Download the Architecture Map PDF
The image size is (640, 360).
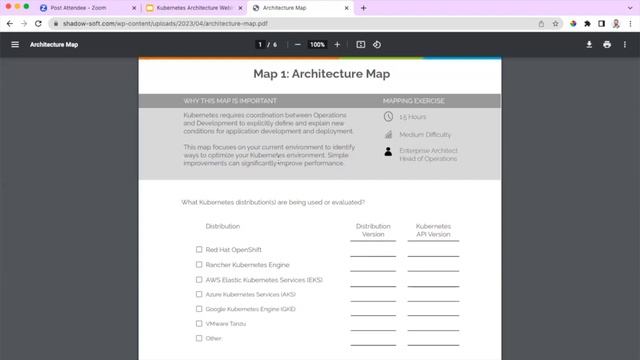pos(589,44)
